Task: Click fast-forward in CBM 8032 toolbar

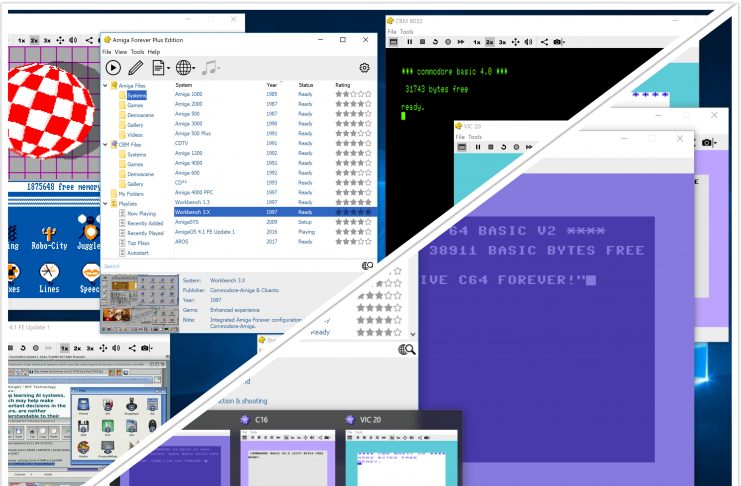Action: point(461,42)
